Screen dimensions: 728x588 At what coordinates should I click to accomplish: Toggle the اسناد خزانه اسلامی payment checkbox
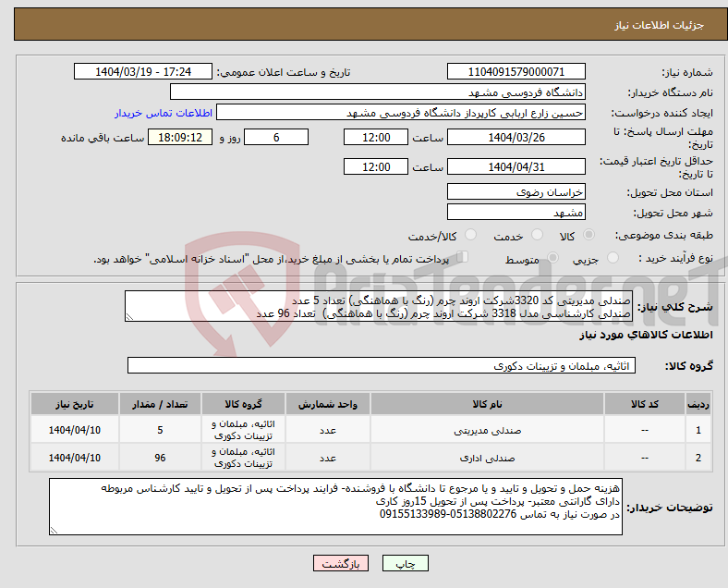click(x=463, y=257)
